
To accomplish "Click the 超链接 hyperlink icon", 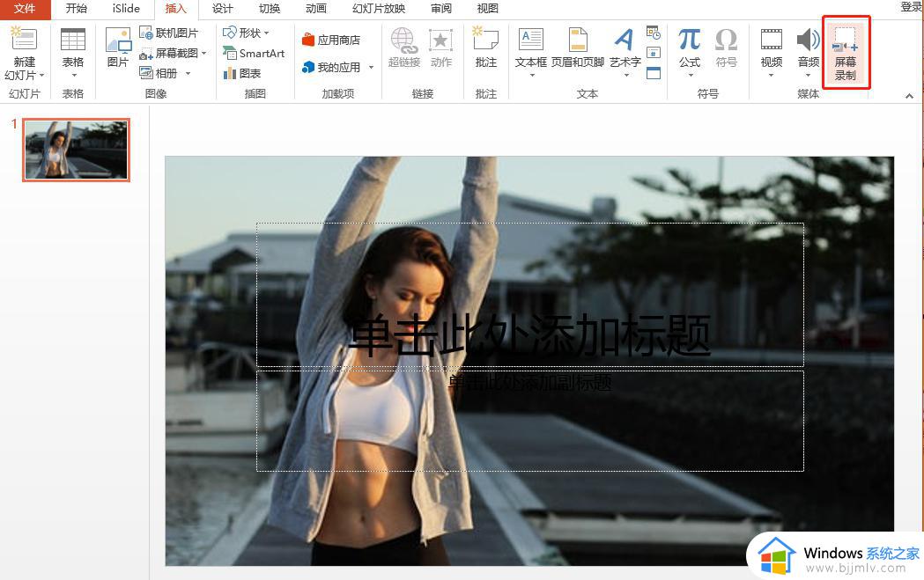I will pos(403,40).
